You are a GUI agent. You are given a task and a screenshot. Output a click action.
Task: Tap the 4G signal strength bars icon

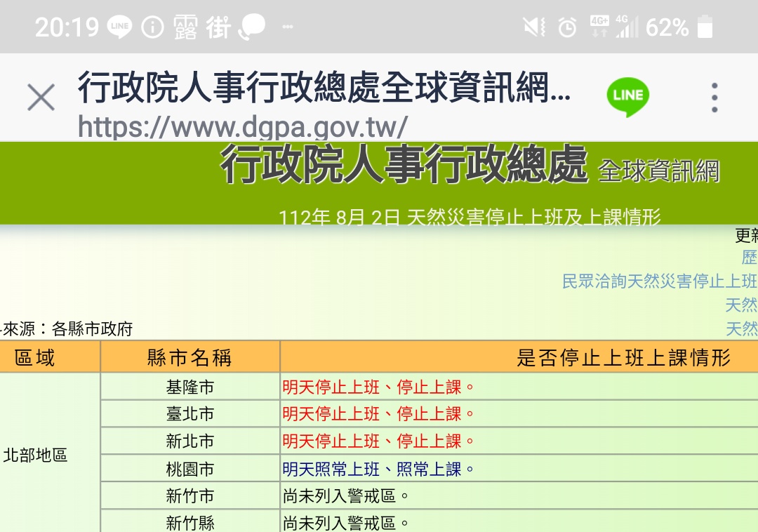[627, 27]
